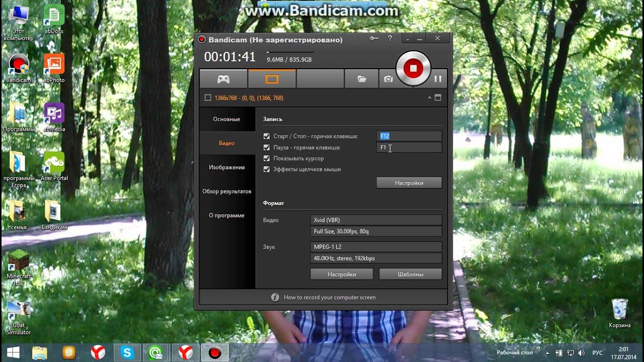Switch the РУС input language indicator
Image resolution: width=644 pixels, height=362 pixels.
click(598, 352)
